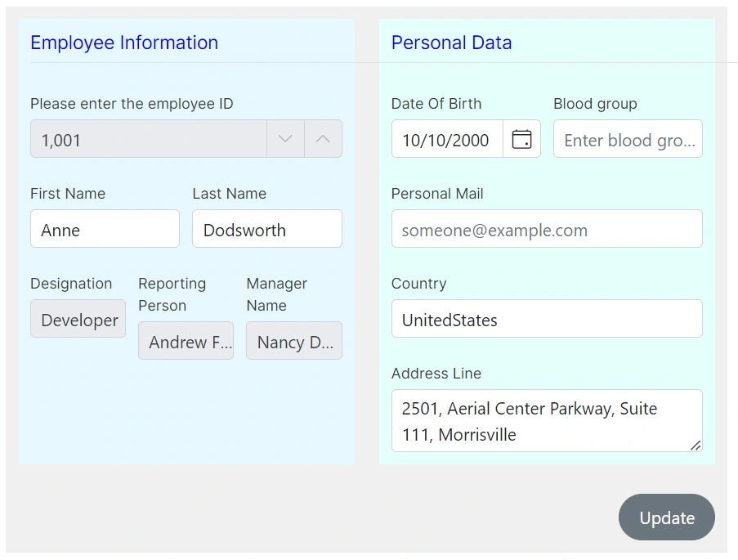This screenshot has width=738, height=560.
Task: Grab the Address Line textarea resize handle
Action: point(696,446)
